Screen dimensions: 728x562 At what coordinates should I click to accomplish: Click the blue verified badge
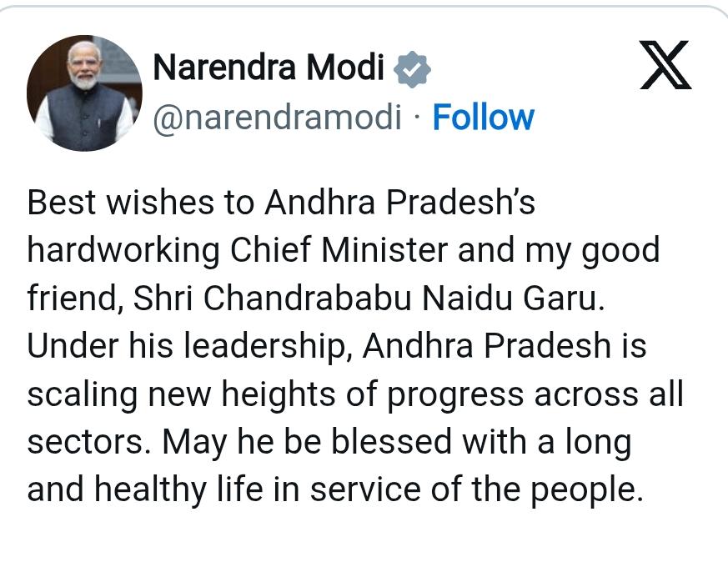tap(411, 68)
